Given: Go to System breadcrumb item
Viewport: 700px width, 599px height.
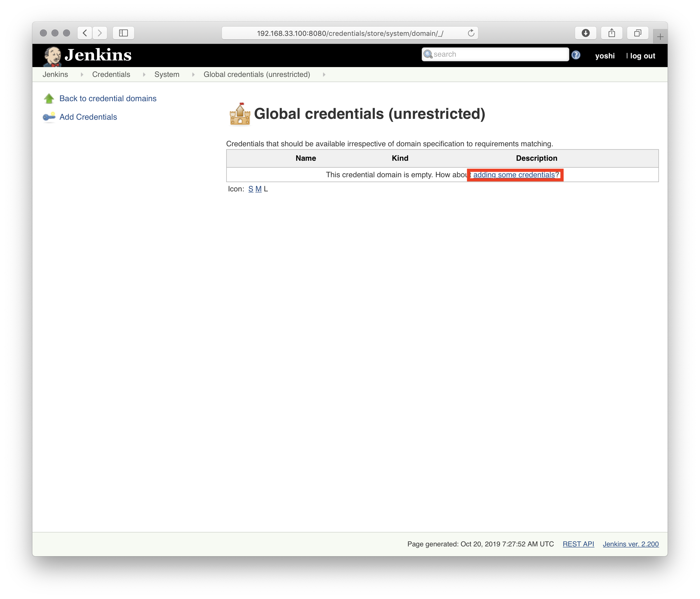Looking at the screenshot, I should [x=167, y=74].
